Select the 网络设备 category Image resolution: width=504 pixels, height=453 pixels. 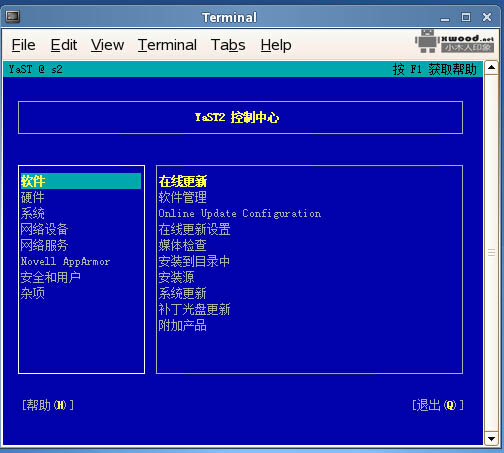pyautogui.click(x=44, y=229)
